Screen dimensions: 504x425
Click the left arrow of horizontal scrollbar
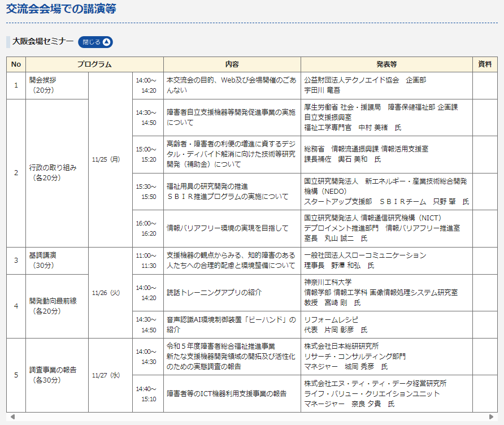[x=12, y=417]
